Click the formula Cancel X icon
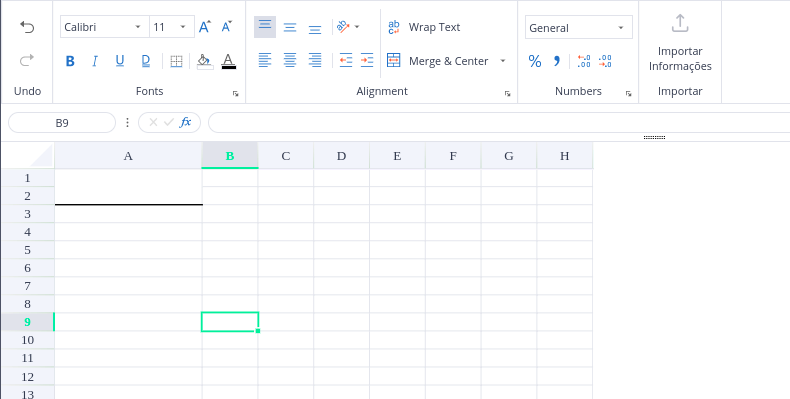The height and width of the screenshot is (399, 790). coord(154,122)
